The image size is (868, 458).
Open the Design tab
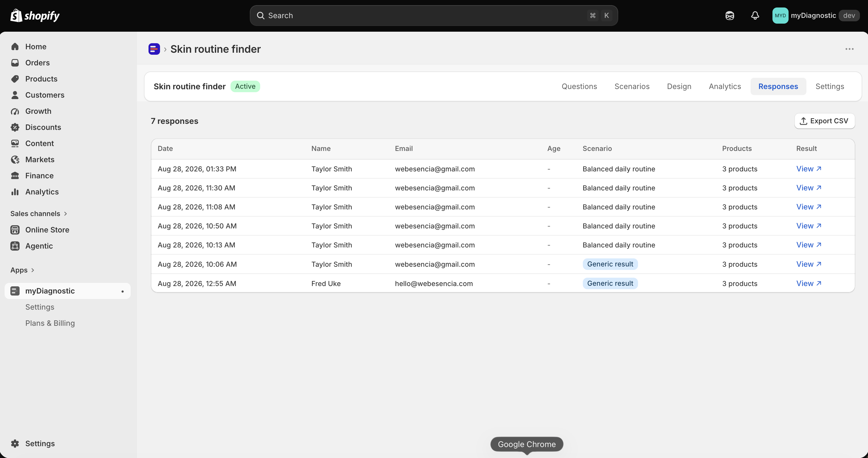click(679, 86)
